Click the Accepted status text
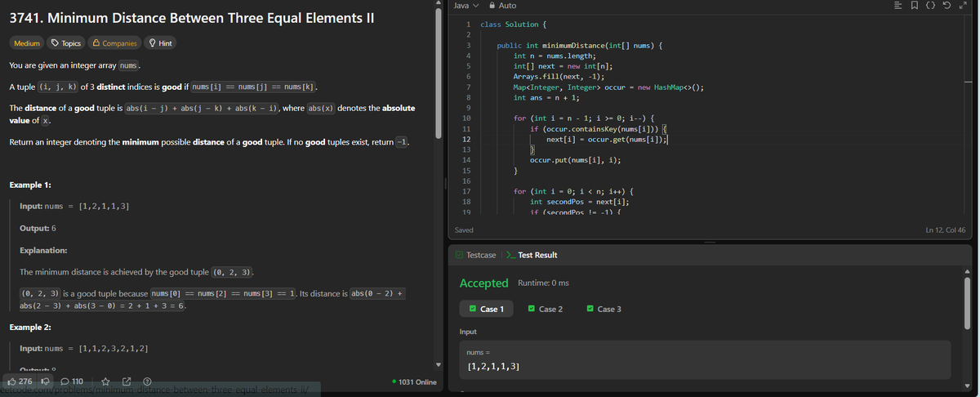The image size is (980, 397). (484, 283)
